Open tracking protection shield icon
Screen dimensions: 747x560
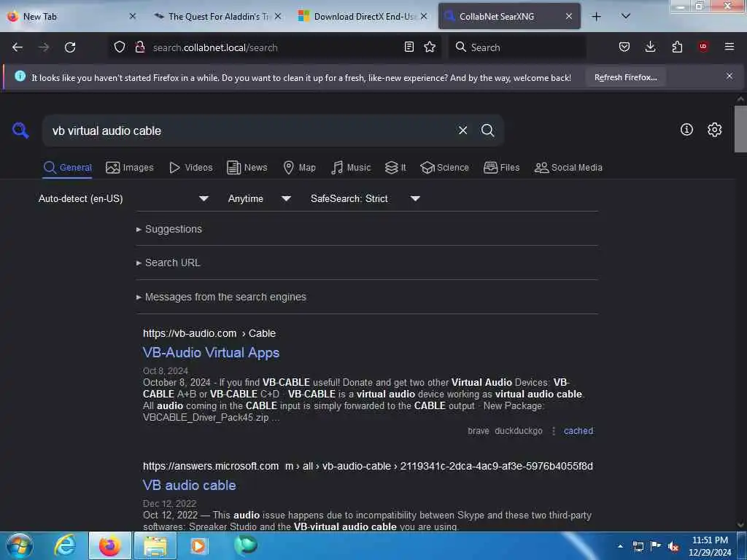120,47
